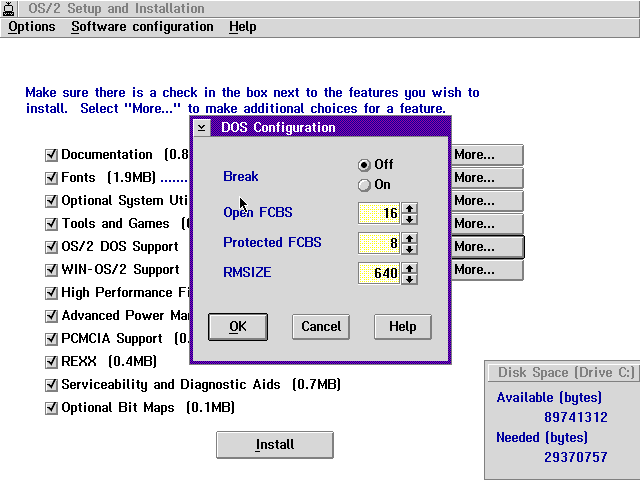640x480 pixels.
Task: Cancel the DOS Configuration dialog
Action: pos(321,327)
